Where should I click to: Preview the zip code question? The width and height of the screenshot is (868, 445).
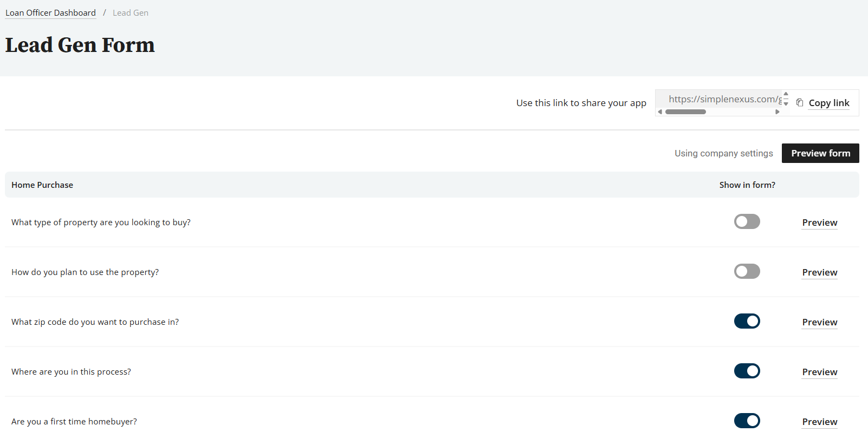[x=819, y=322]
